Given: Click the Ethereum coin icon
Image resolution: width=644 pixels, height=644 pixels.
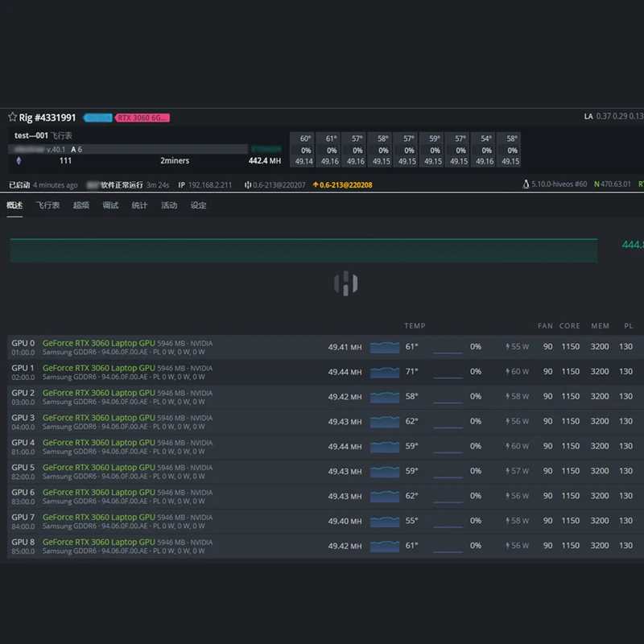Looking at the screenshot, I should click(19, 160).
